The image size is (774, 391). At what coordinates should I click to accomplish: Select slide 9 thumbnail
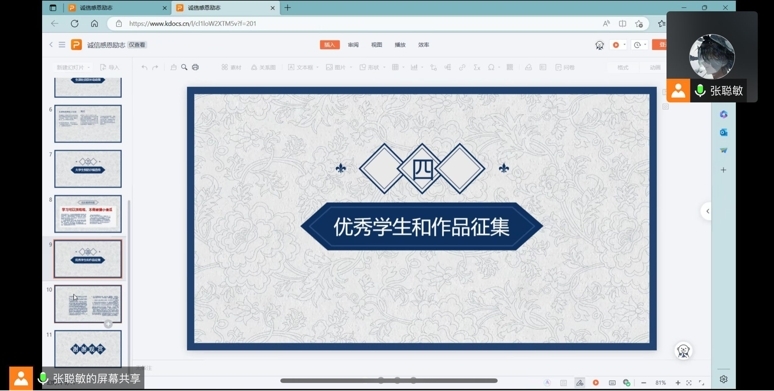(x=88, y=259)
